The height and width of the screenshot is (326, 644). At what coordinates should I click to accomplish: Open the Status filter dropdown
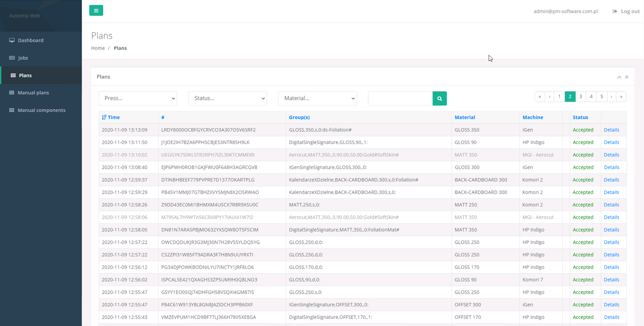(x=227, y=98)
